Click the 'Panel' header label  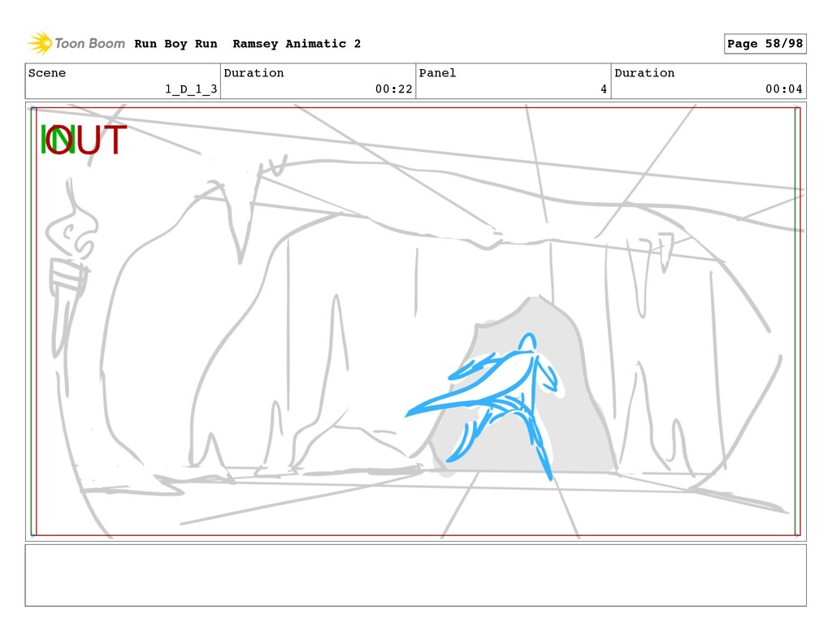(x=437, y=73)
